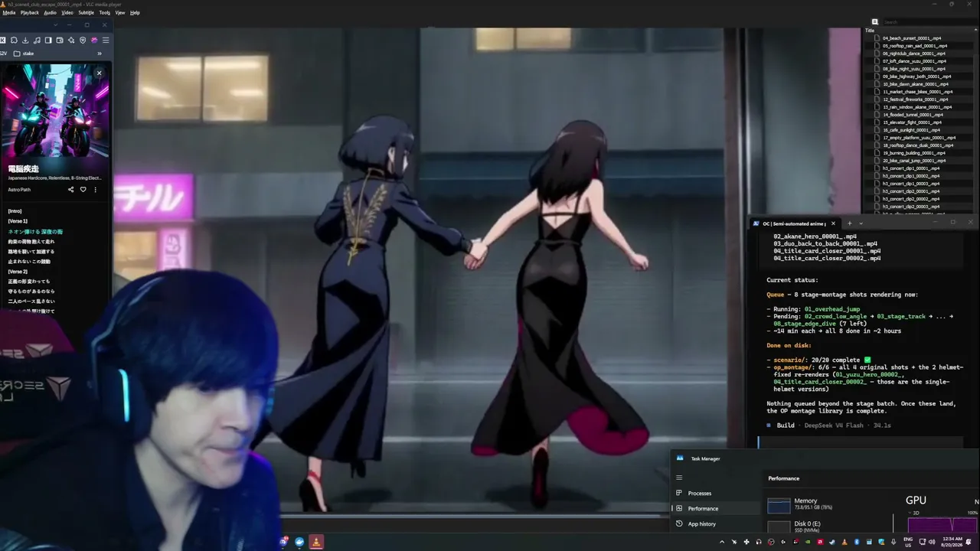Toggle the browser side panel icon
980x551 pixels.
(x=48, y=40)
